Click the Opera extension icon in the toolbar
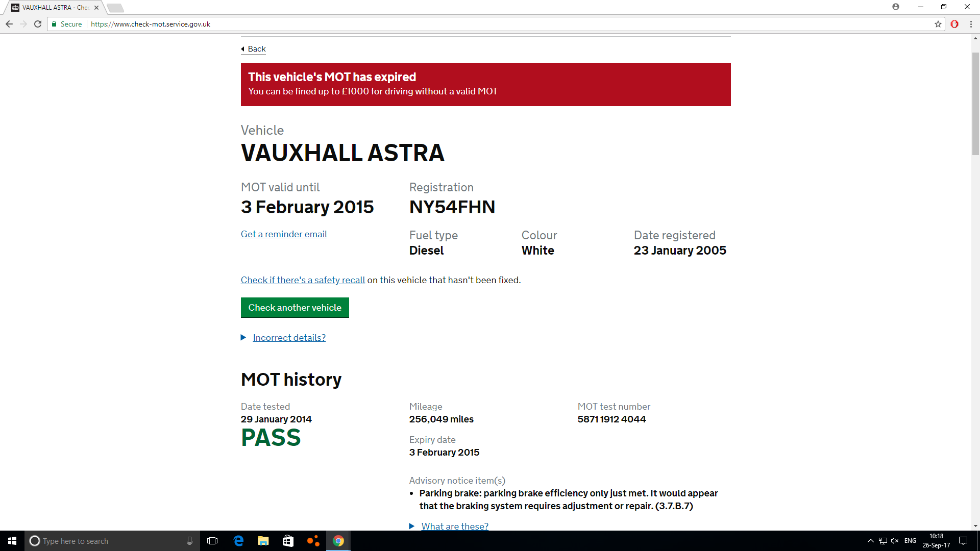The width and height of the screenshot is (980, 551). [x=954, y=24]
